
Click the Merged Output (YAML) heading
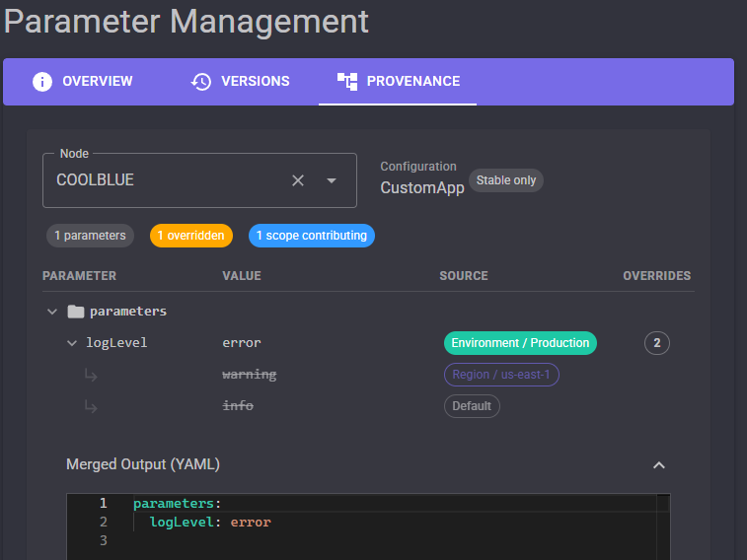pos(143,464)
